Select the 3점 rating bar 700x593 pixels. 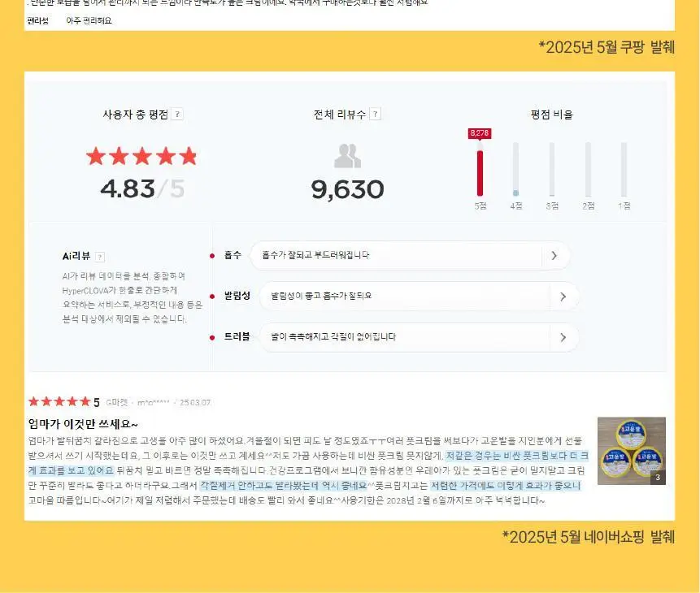click(552, 170)
